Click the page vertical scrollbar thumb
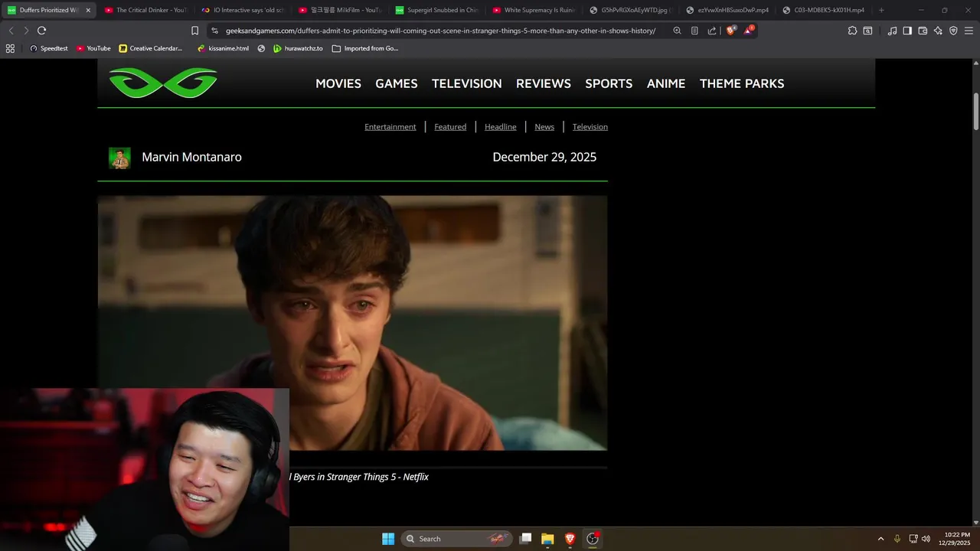 (x=976, y=112)
